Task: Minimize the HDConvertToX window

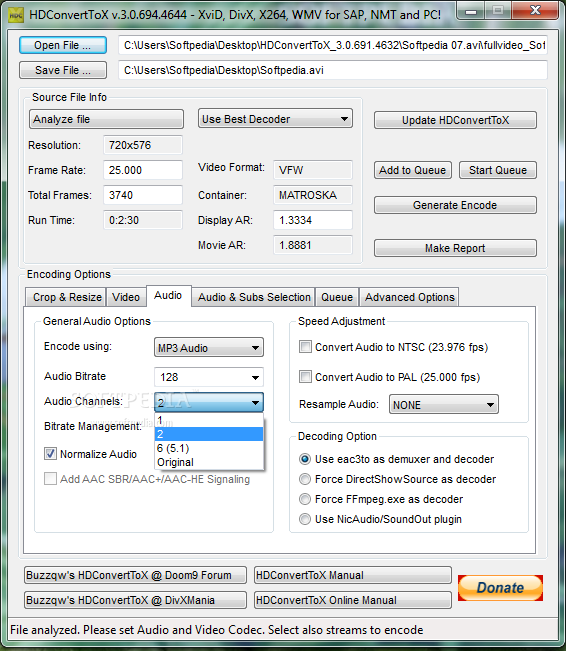Action: [x=470, y=11]
